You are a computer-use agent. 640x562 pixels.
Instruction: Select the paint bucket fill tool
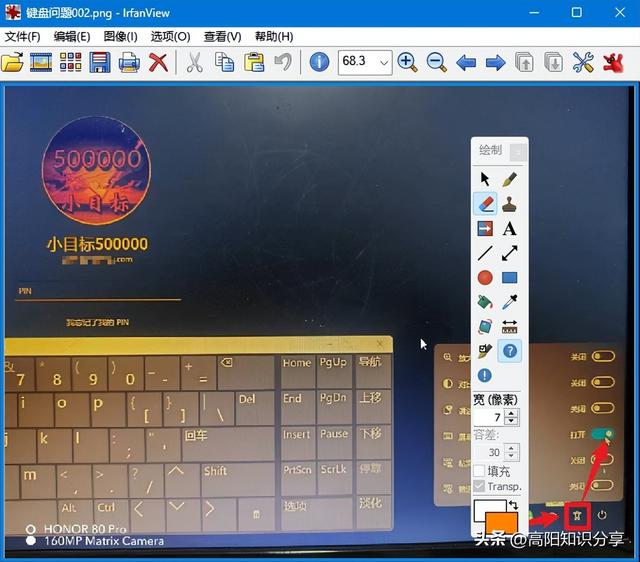tap(485, 302)
